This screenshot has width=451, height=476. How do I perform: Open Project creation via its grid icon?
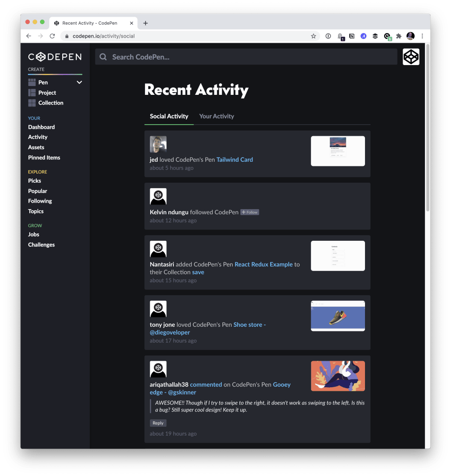point(32,93)
